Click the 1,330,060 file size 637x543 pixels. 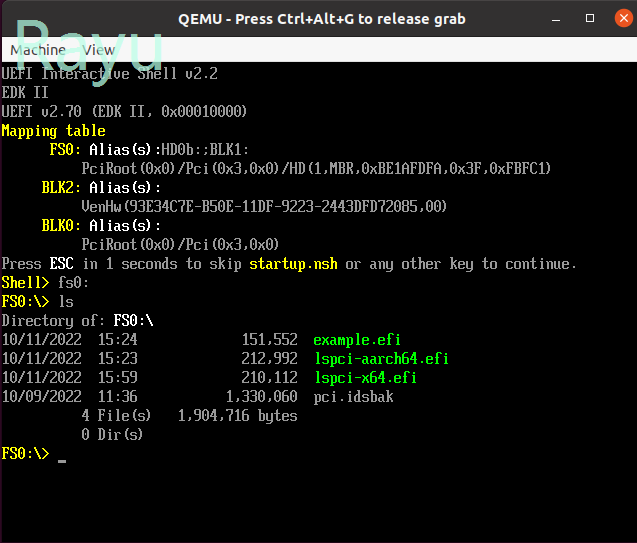(262, 397)
